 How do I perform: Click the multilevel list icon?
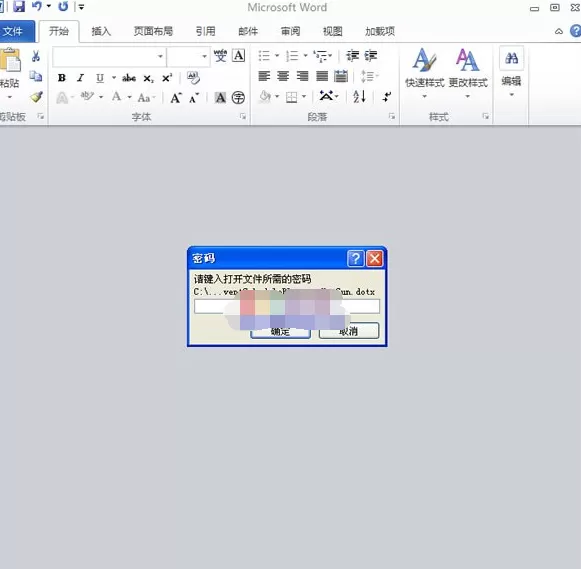[x=320, y=56]
